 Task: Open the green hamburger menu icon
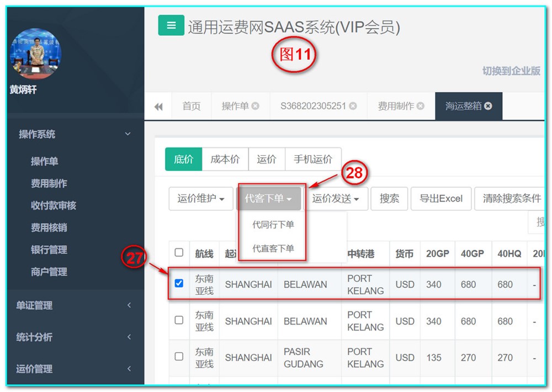(171, 25)
